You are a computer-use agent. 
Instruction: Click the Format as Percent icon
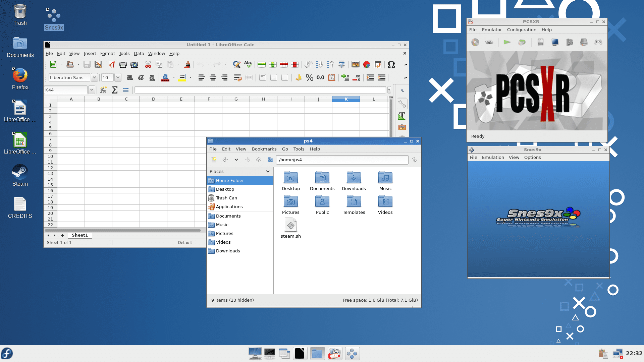click(x=309, y=78)
